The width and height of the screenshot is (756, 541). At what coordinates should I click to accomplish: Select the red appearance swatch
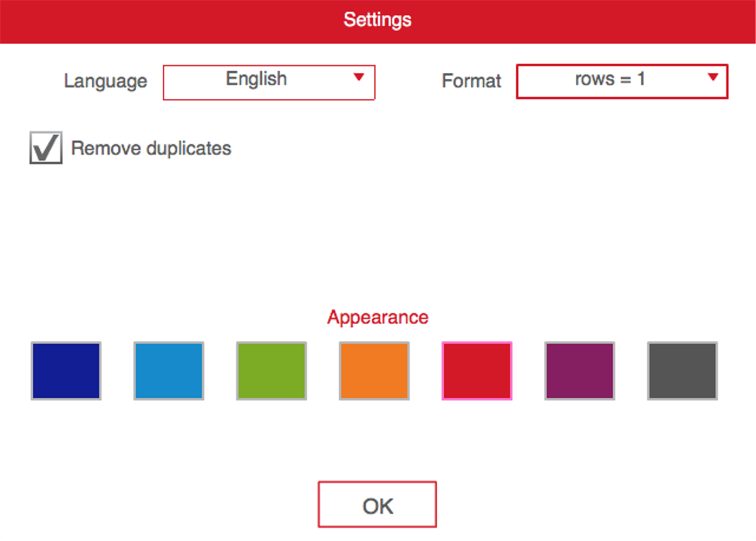(x=477, y=371)
